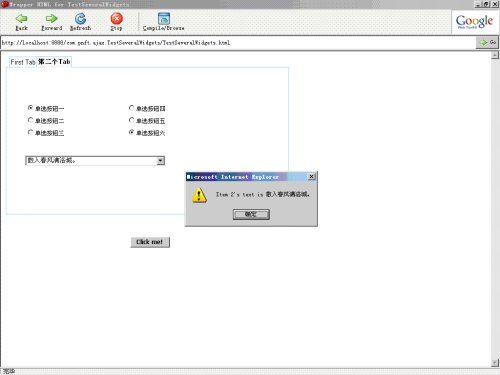Select the top-right radio button 单选按钮四
The width and height of the screenshot is (500, 375).
(x=131, y=108)
